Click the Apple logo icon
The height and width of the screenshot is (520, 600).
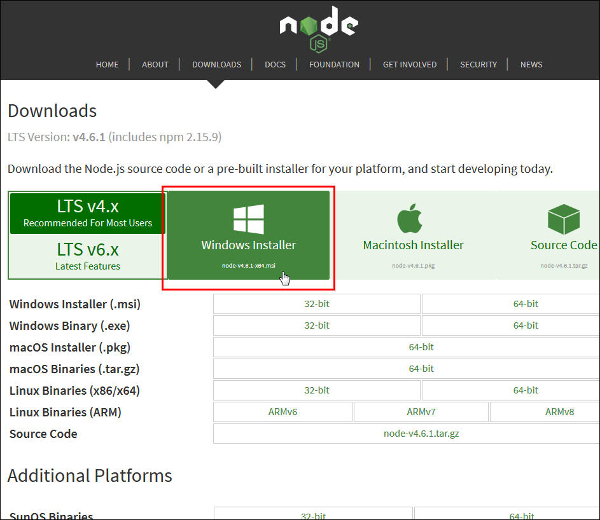tap(409, 218)
